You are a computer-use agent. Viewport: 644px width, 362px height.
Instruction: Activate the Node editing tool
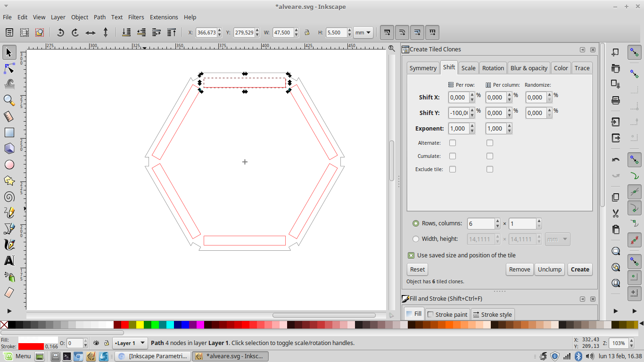(9, 69)
